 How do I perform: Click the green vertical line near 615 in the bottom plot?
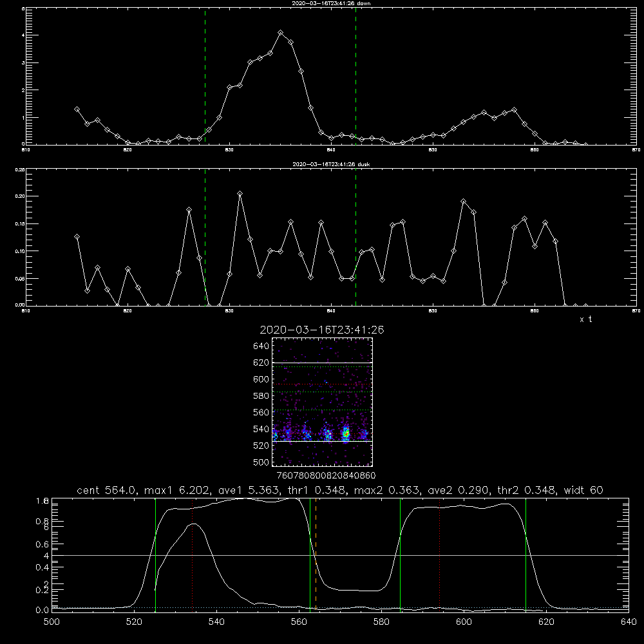[526, 554]
